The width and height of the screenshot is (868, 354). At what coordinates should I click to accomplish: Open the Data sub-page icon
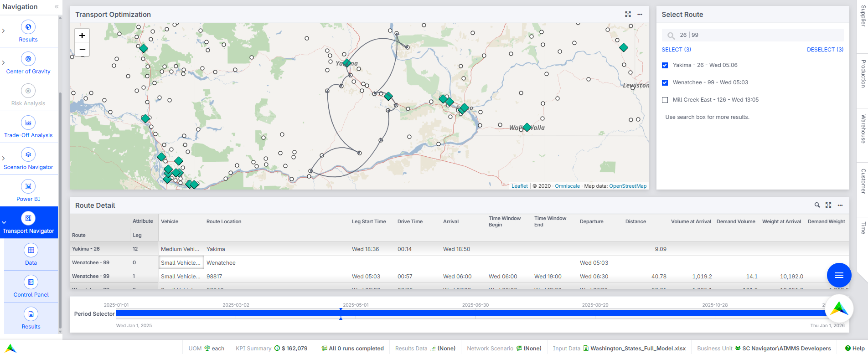[31, 250]
